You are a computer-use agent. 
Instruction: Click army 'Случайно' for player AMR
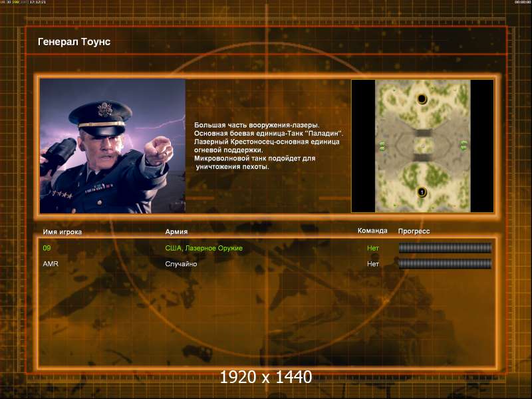click(x=181, y=264)
